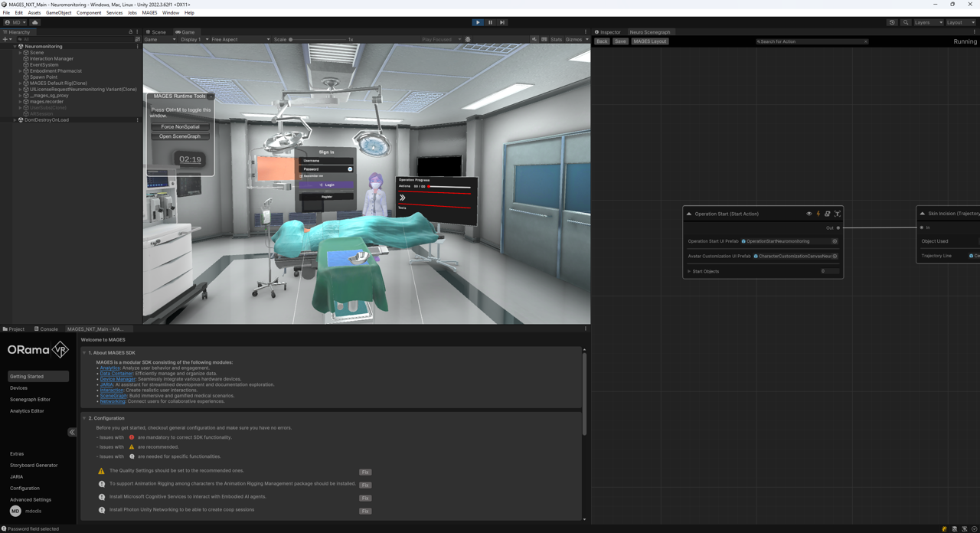Click the lightning bolt icon on Operation Start node
Image resolution: width=980 pixels, height=533 pixels.
coord(818,214)
